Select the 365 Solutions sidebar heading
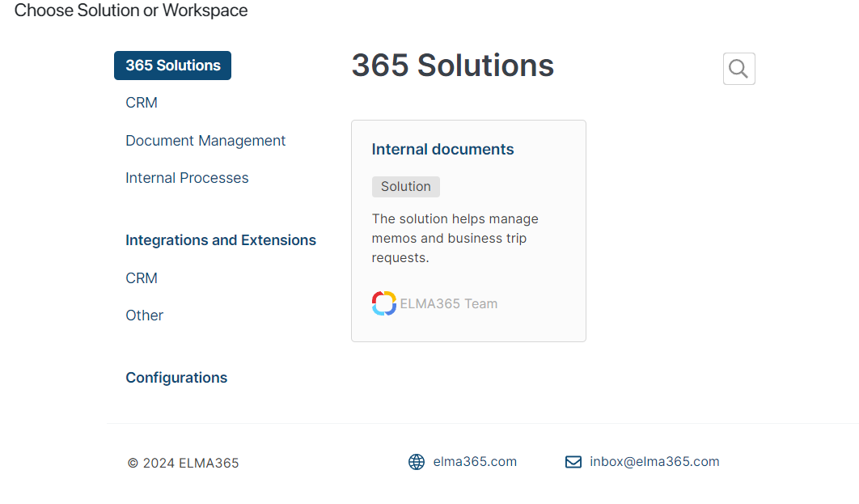859x504 pixels. [x=172, y=66]
